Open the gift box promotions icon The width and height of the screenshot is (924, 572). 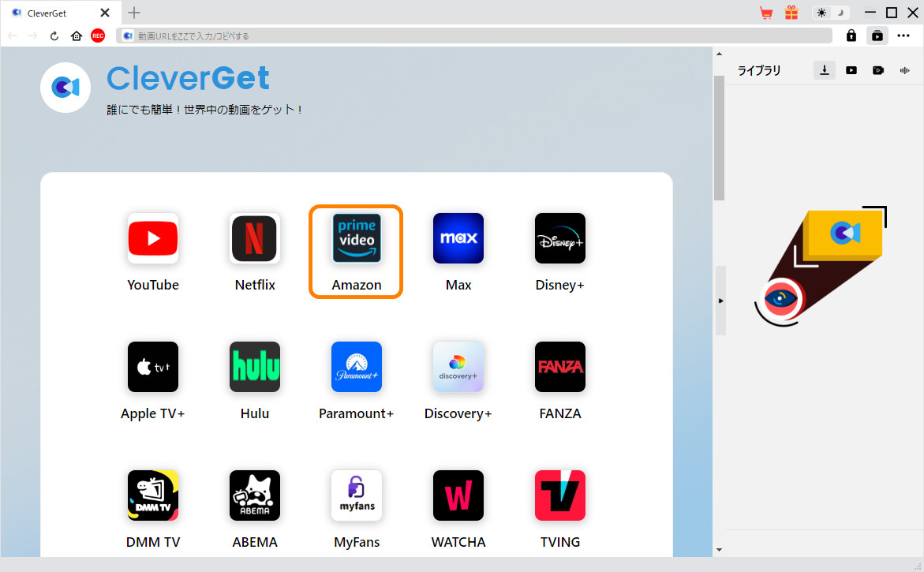coord(791,13)
